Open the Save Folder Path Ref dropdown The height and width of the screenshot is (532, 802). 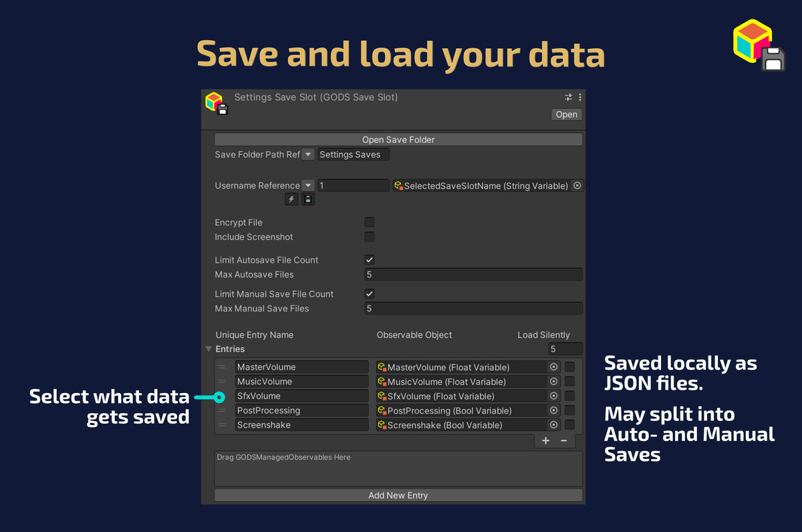point(308,154)
